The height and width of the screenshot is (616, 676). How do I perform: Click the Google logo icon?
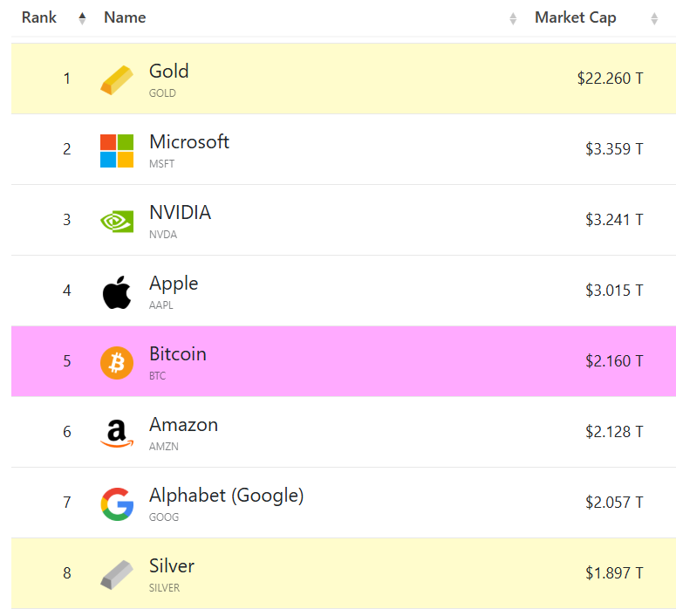point(117,503)
